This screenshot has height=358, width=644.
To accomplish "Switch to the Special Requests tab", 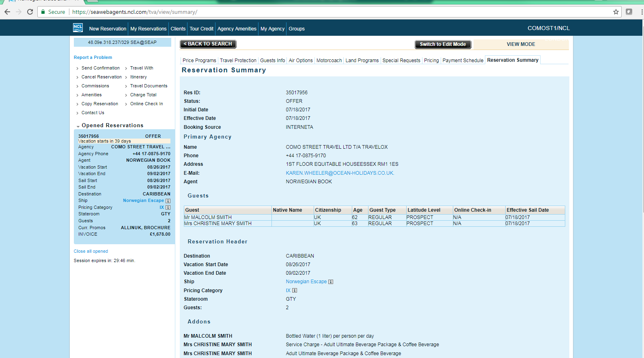I will pyautogui.click(x=401, y=61).
